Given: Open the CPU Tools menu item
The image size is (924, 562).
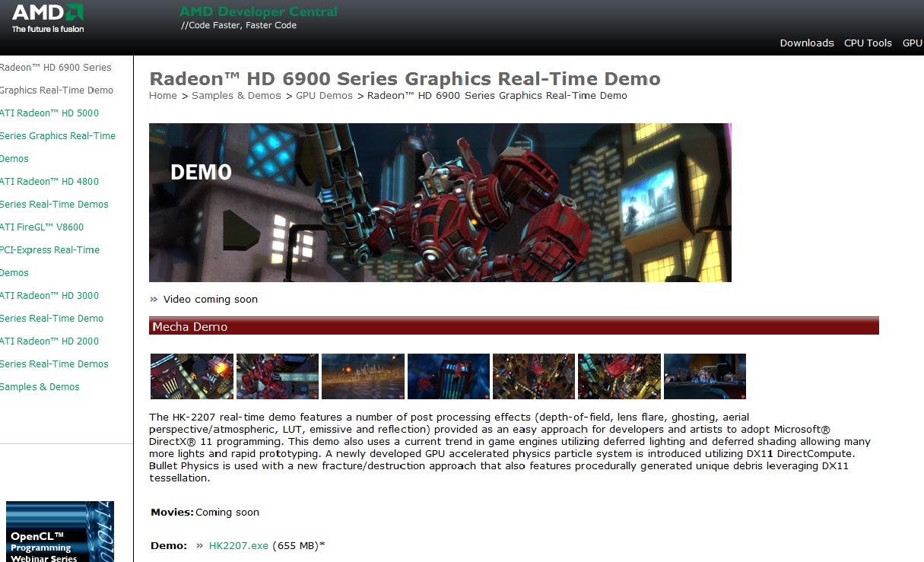Looking at the screenshot, I should point(868,43).
